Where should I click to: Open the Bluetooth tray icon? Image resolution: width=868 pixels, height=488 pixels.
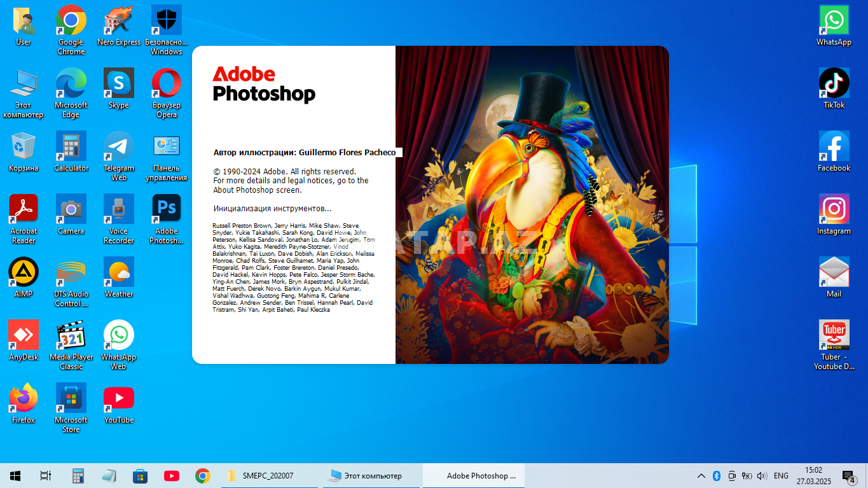[x=716, y=475]
